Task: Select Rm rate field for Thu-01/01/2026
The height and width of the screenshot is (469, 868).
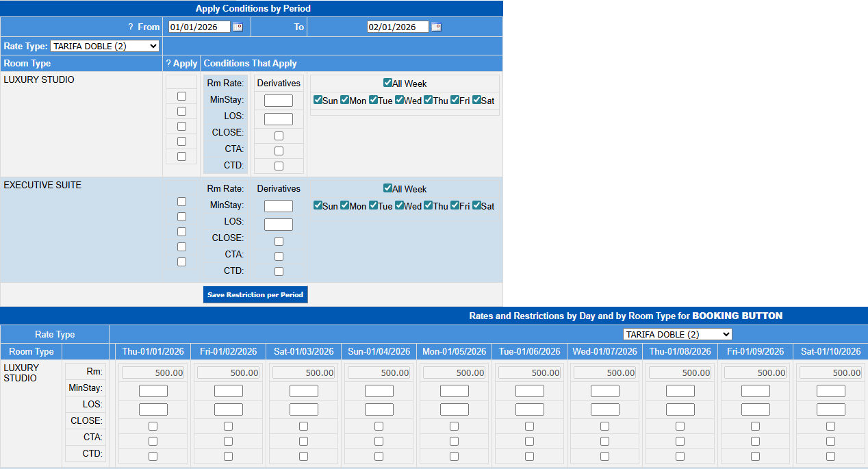Action: (153, 372)
